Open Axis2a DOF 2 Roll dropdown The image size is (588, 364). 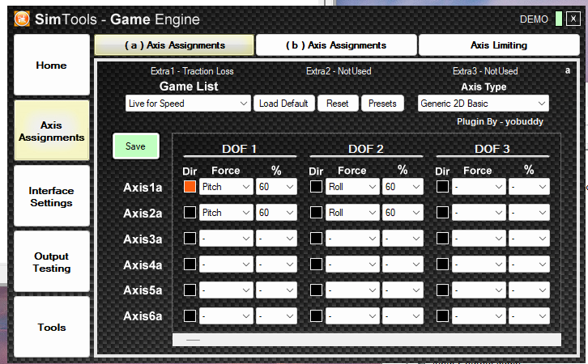[x=352, y=212]
